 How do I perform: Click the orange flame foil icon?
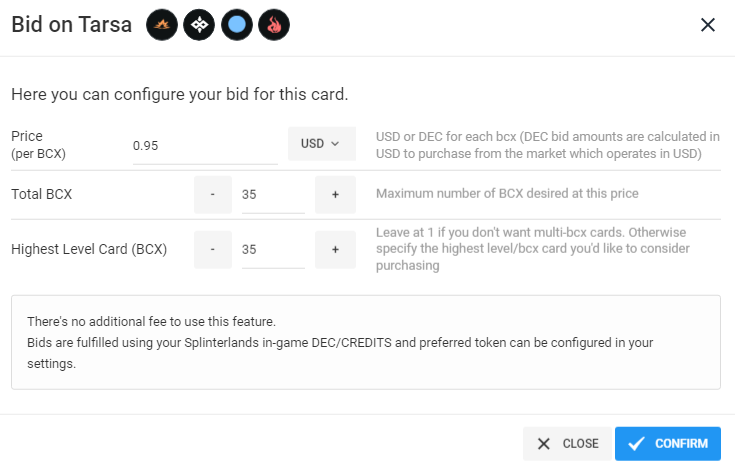tap(162, 25)
